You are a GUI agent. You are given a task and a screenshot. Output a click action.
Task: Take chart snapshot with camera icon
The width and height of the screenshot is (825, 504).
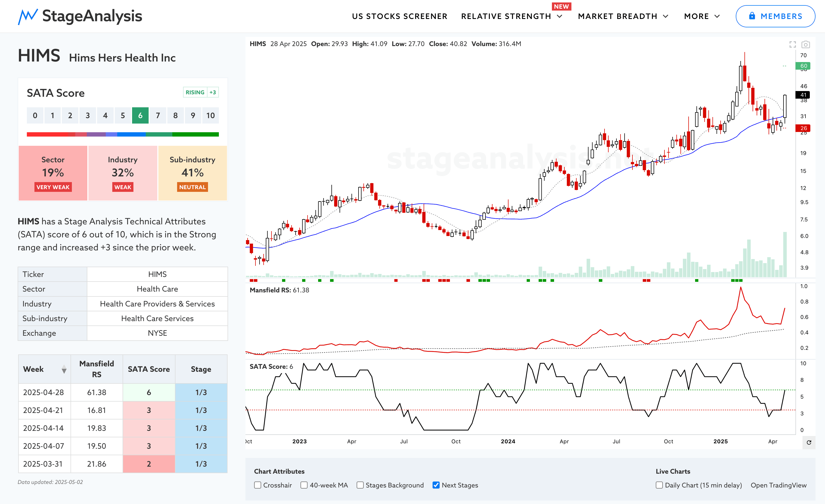point(805,44)
